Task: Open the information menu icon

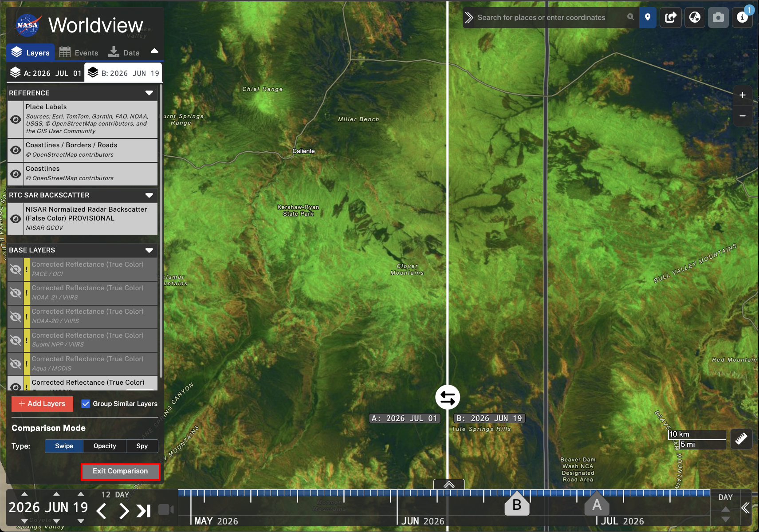Action: pyautogui.click(x=742, y=17)
